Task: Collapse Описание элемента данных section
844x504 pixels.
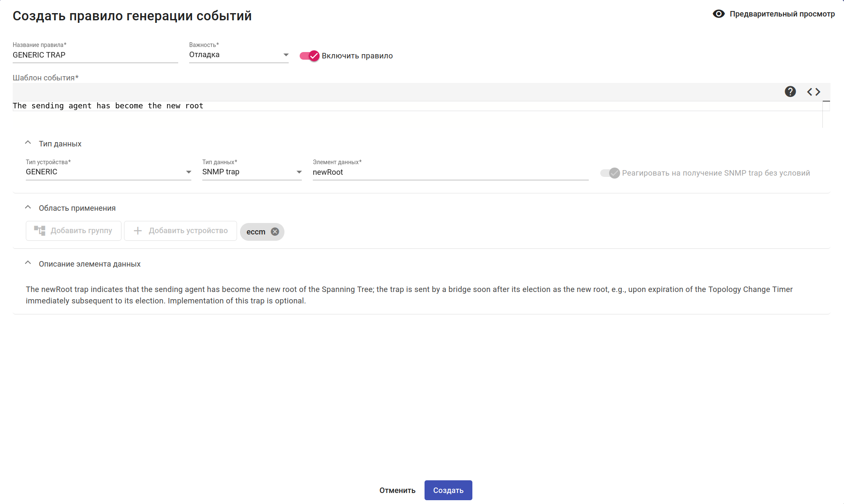Action: click(28, 263)
